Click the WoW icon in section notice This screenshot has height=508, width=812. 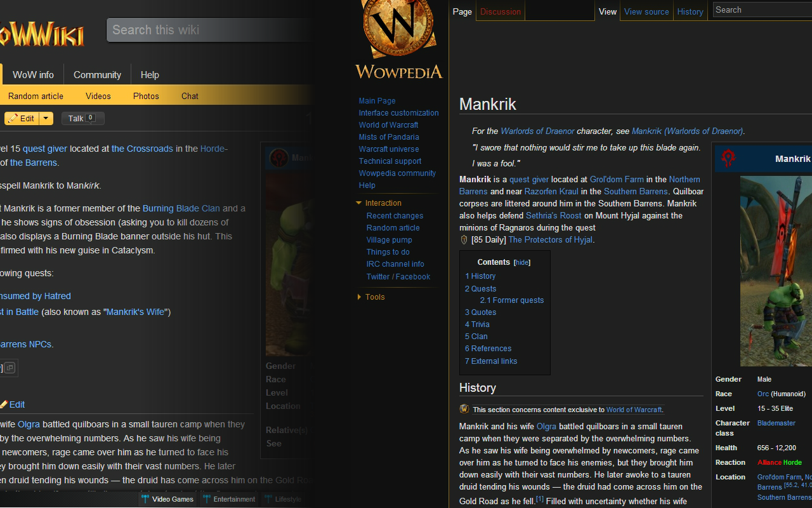464,409
